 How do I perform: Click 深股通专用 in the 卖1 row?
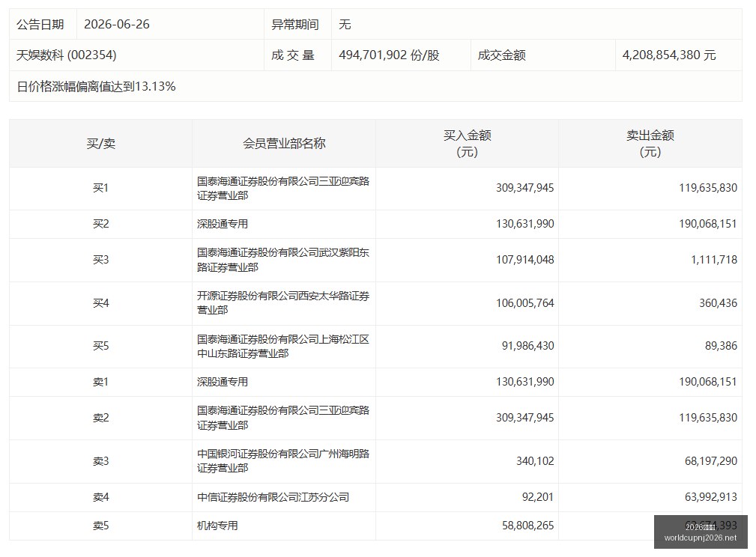223,382
